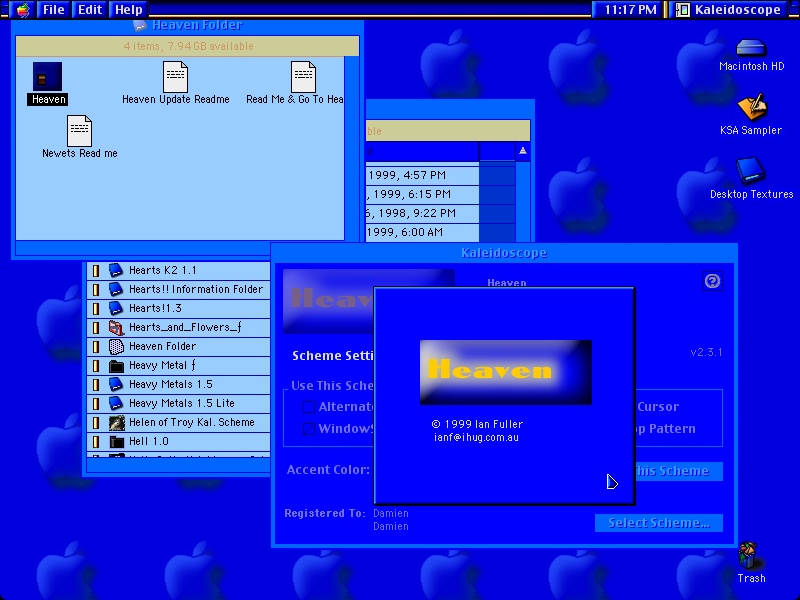Expand the Heavy Metals 1.5 Lite row
Screen dimensions: 800x600
(x=96, y=403)
